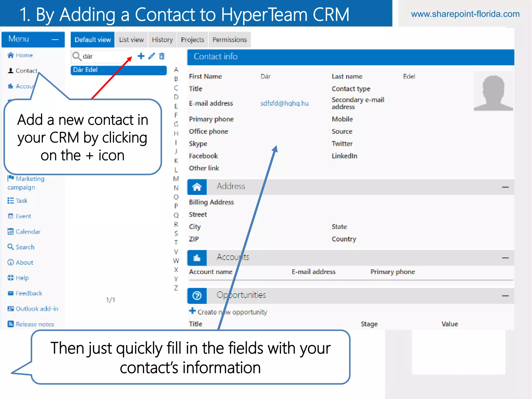Open Search in the side menu

click(21, 247)
